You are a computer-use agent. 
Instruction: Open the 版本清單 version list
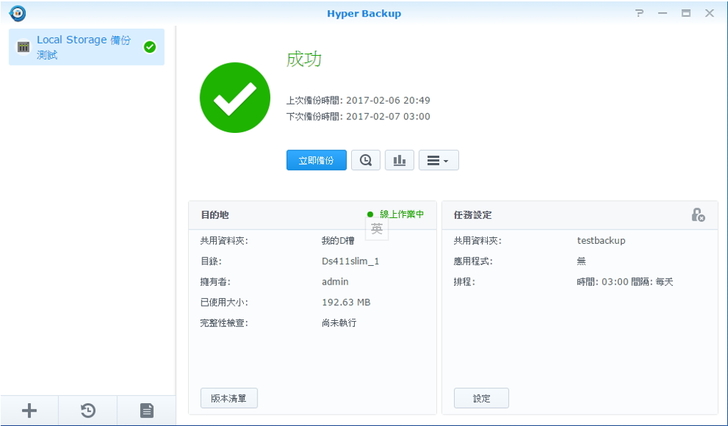(x=229, y=398)
